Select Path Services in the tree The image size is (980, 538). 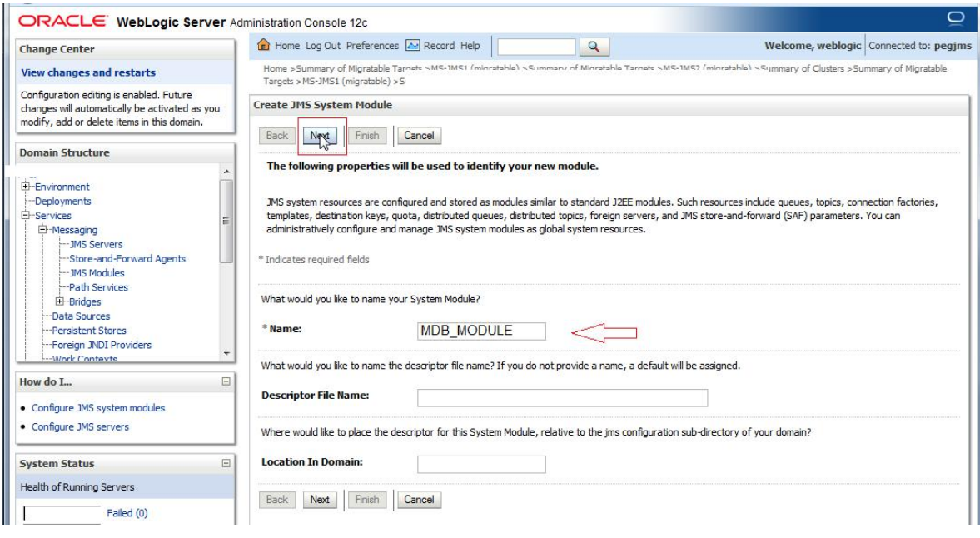click(x=98, y=286)
